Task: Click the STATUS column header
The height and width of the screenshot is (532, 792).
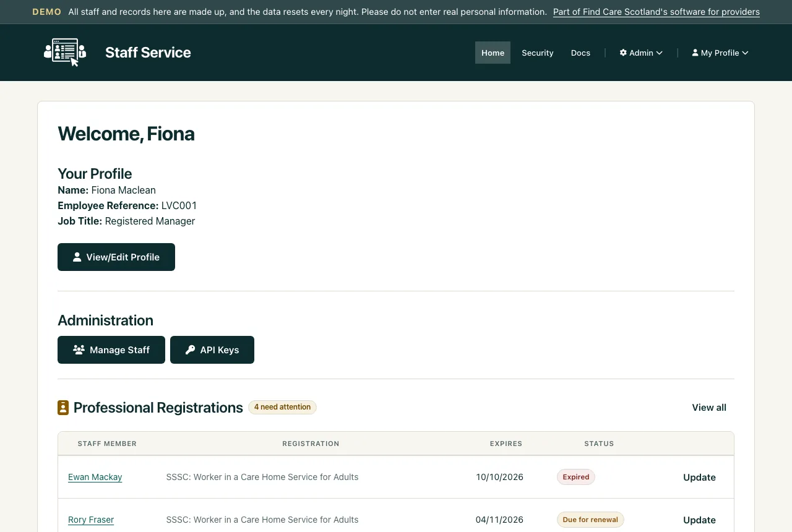Action: [x=599, y=444]
